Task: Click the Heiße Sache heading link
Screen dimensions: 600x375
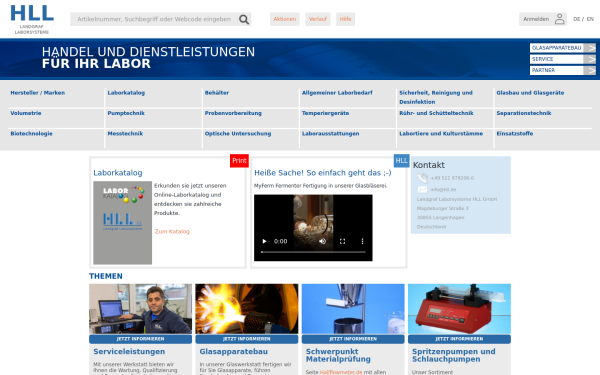Action: (323, 173)
